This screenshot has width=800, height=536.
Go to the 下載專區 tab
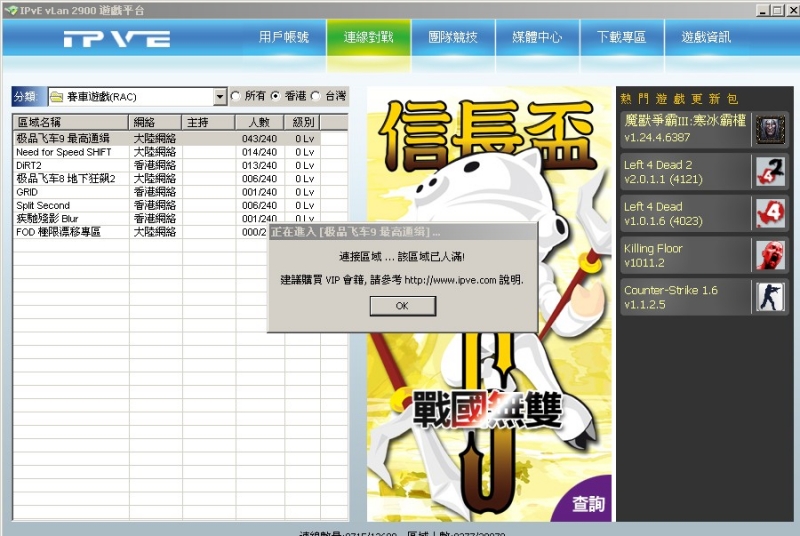(622, 37)
